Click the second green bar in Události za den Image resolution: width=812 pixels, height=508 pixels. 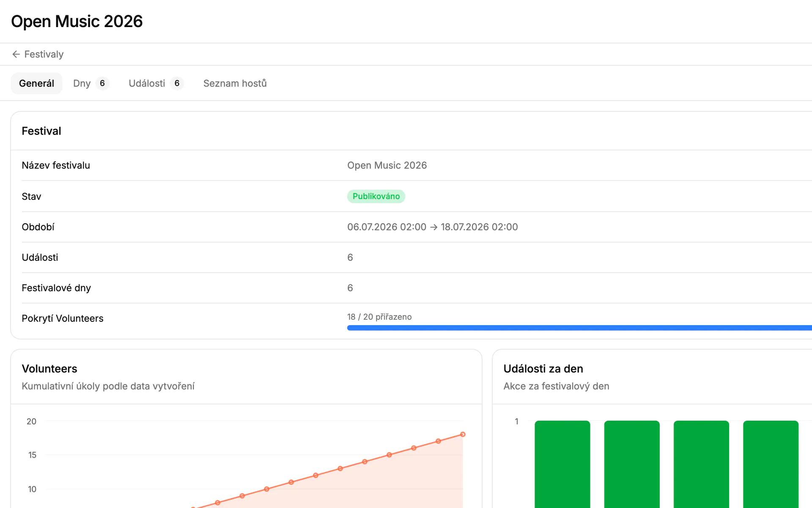click(x=632, y=464)
